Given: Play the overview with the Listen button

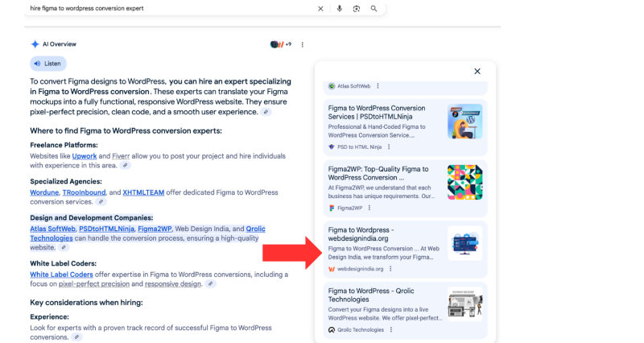Looking at the screenshot, I should click(x=48, y=64).
